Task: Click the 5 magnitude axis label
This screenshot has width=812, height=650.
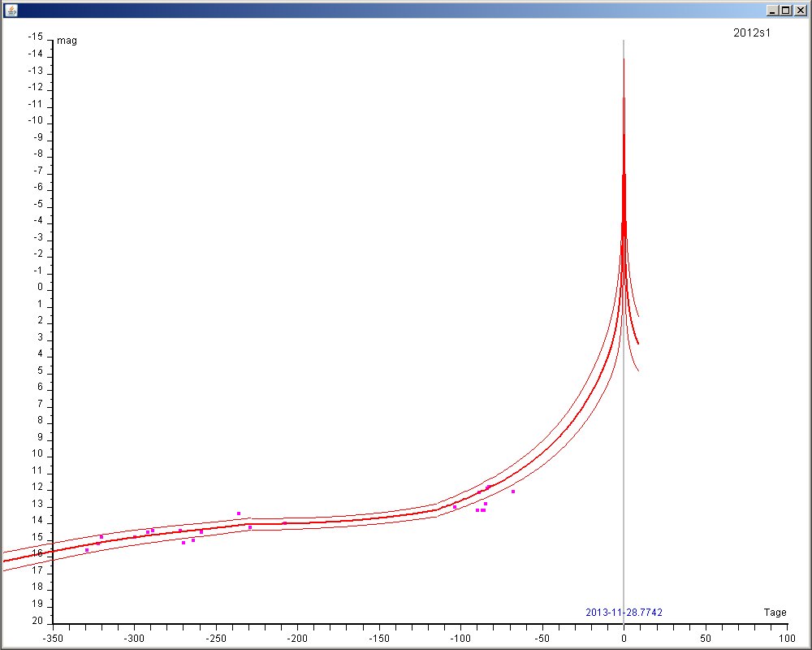Action: [x=40, y=370]
